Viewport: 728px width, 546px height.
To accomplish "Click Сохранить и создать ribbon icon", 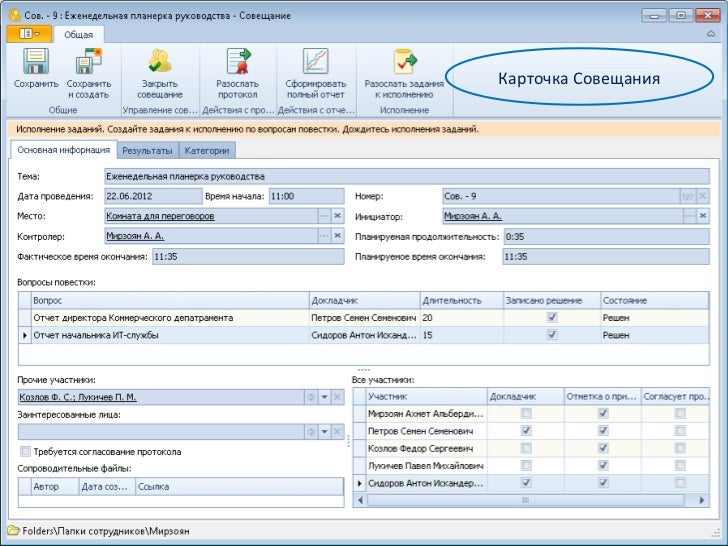I will pos(88,63).
